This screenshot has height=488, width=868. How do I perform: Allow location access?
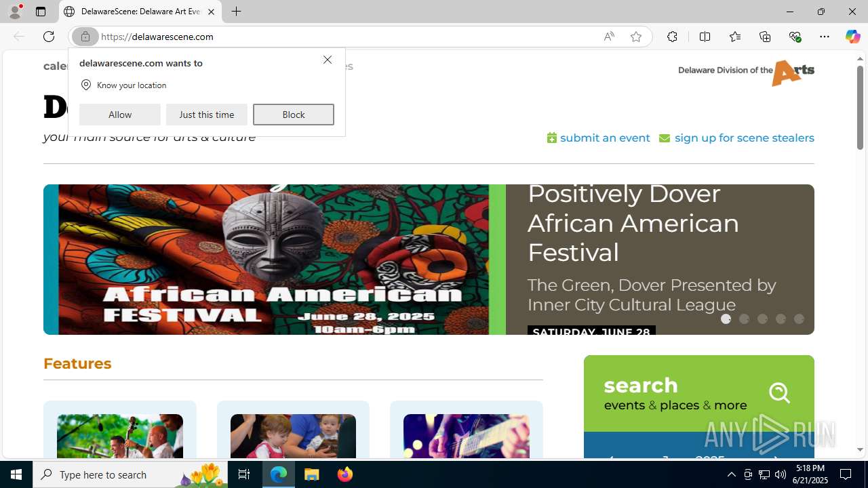coord(120,115)
